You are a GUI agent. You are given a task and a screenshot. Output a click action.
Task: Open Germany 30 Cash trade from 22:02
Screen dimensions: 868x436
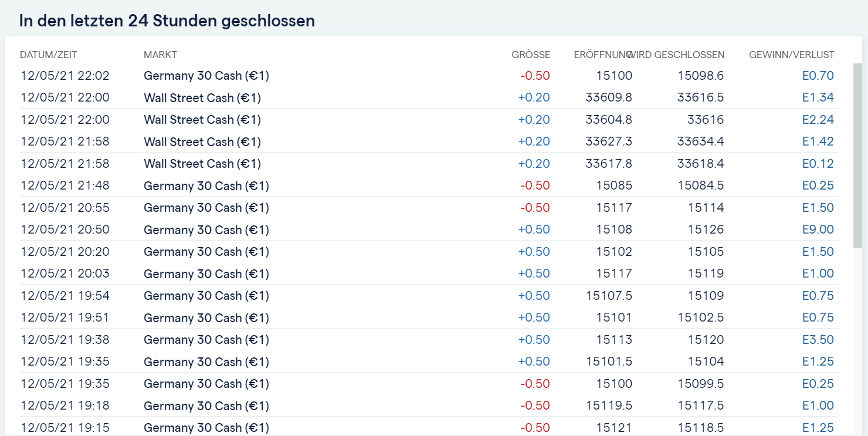(206, 76)
